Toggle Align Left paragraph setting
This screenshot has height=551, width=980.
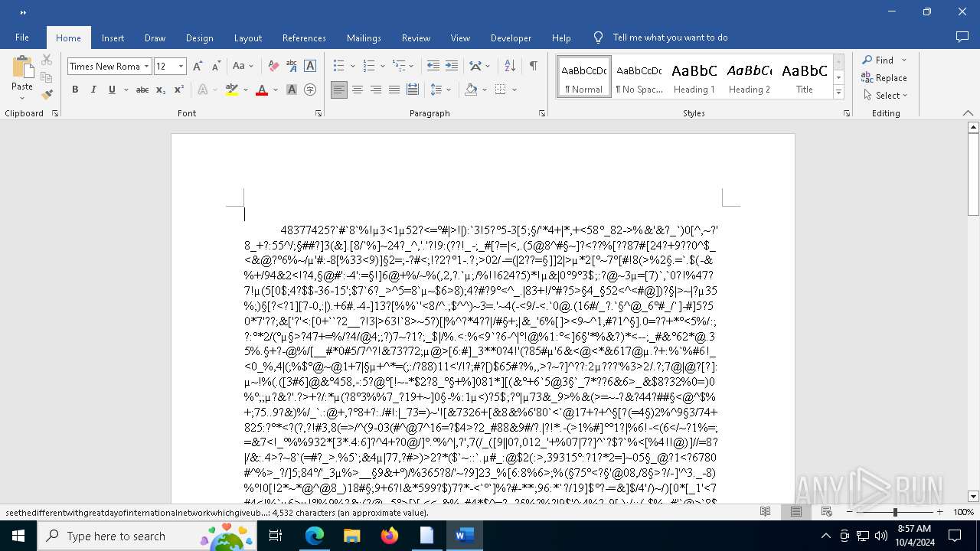pos(339,90)
